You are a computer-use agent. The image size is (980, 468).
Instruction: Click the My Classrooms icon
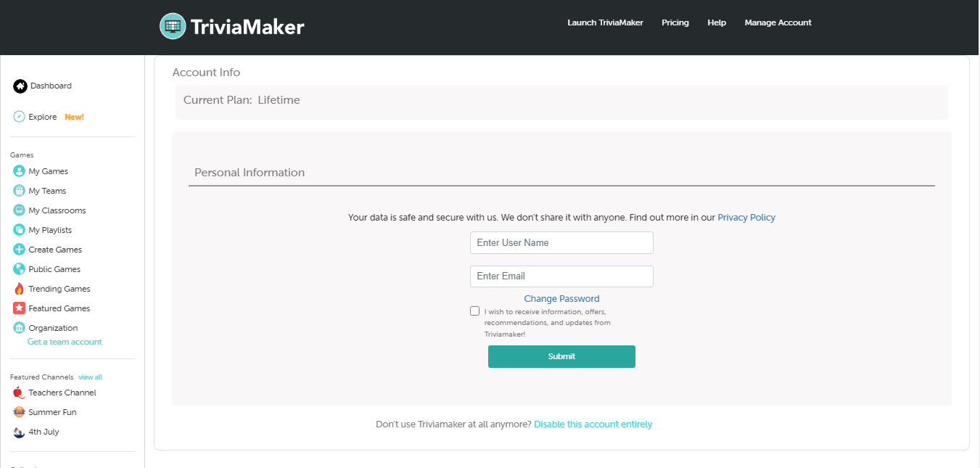pyautogui.click(x=20, y=210)
